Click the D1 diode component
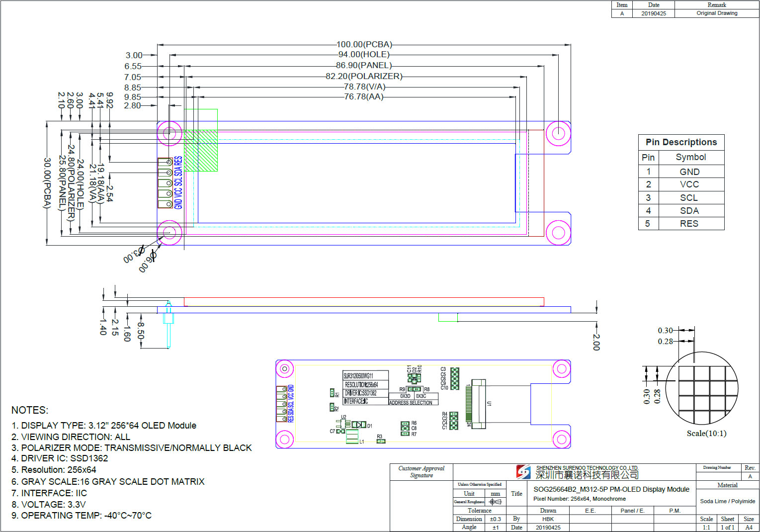760x532 pixels. [x=359, y=425]
